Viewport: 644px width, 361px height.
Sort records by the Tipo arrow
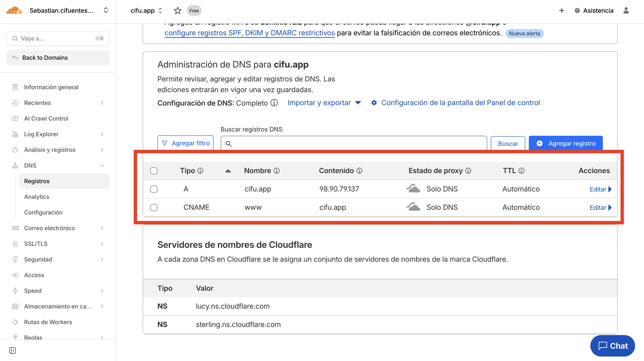click(228, 171)
